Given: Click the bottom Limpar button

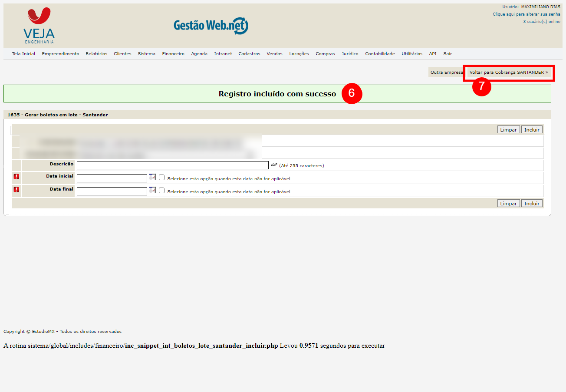Looking at the screenshot, I should coord(508,204).
